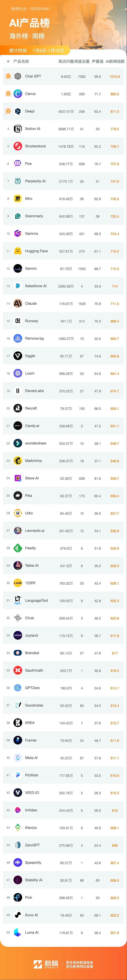Viewport: 127px width, 980px height.
Task: Select the Gauthmath red X icon
Action: [x=17, y=670]
